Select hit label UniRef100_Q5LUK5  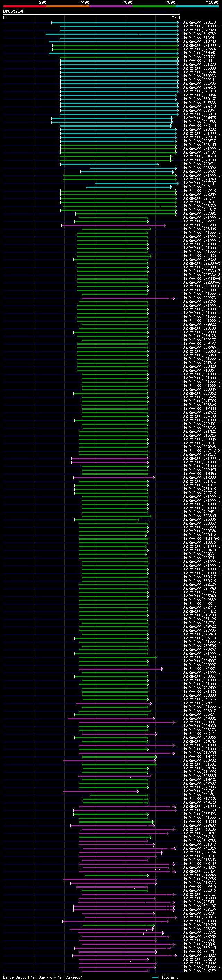(x=199, y=256)
